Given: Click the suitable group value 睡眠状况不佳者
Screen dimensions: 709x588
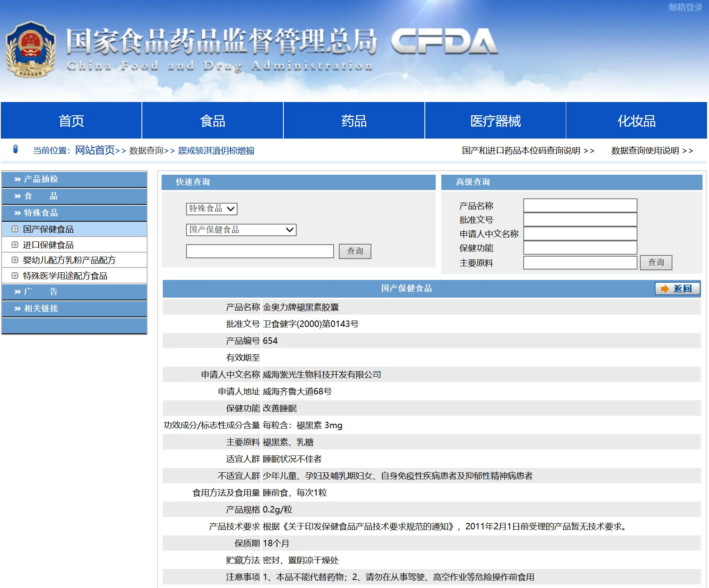Looking at the screenshot, I should (x=292, y=459).
